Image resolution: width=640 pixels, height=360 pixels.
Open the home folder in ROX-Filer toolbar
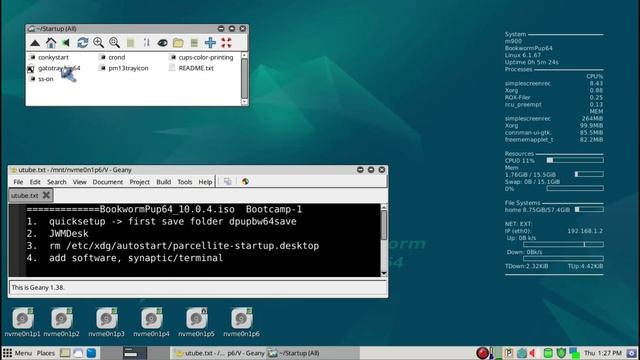click(51, 42)
